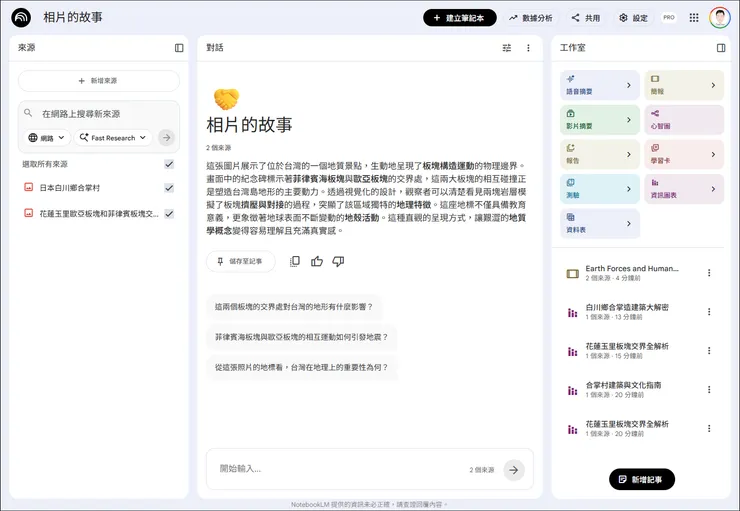Image resolution: width=740 pixels, height=511 pixels.
Task: Expand 資料表 options chevron
Action: pos(629,224)
